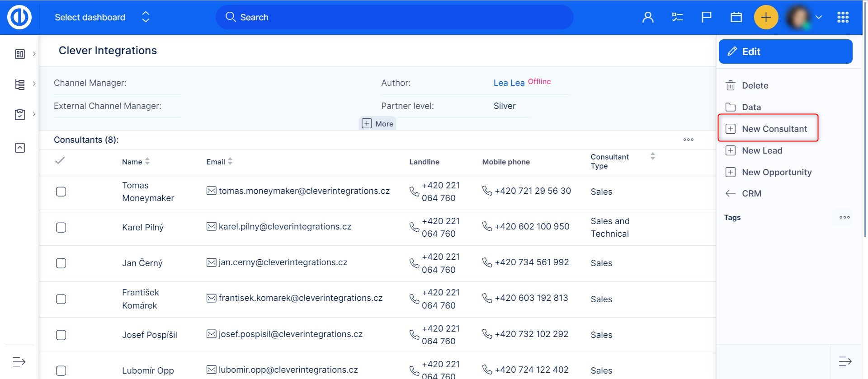Open the Lea Lea author link

tap(509, 83)
